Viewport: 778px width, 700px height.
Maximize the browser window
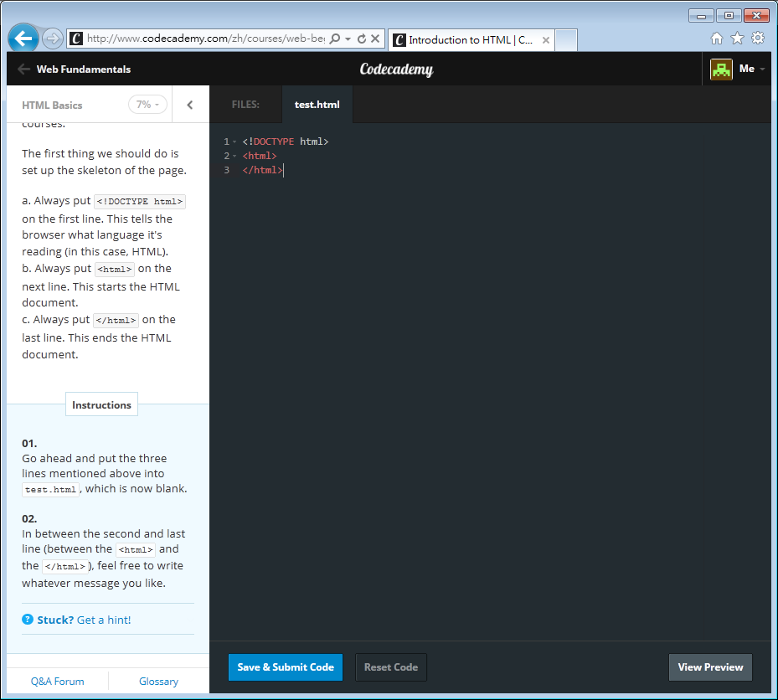(x=729, y=16)
